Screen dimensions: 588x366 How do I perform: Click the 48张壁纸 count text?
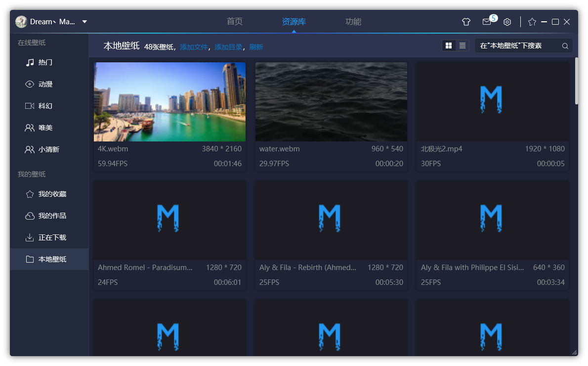point(159,47)
